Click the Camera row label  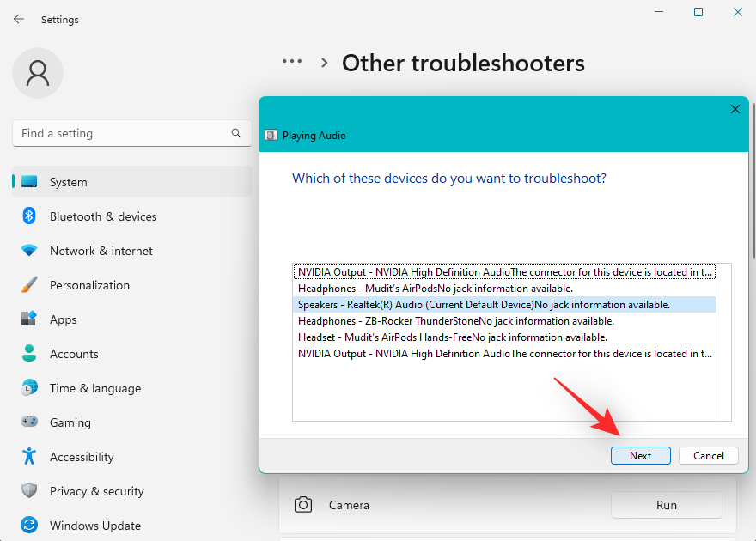349,505
